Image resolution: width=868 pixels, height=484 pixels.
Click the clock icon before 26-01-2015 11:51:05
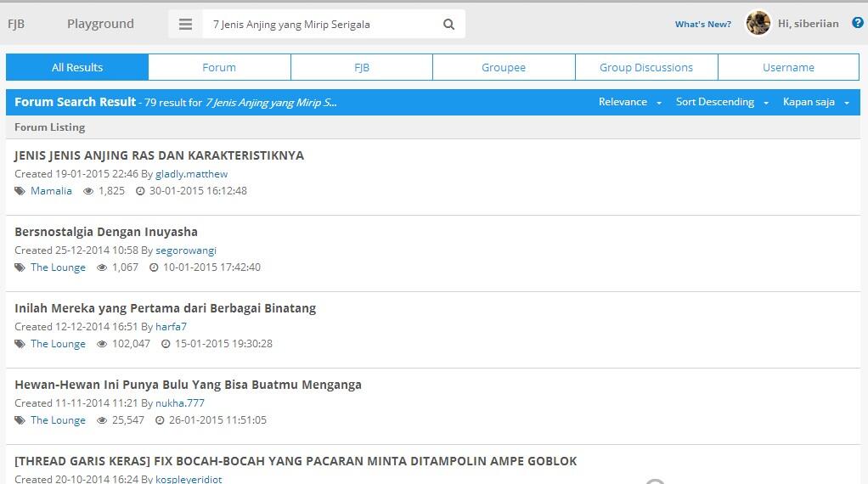tap(160, 420)
